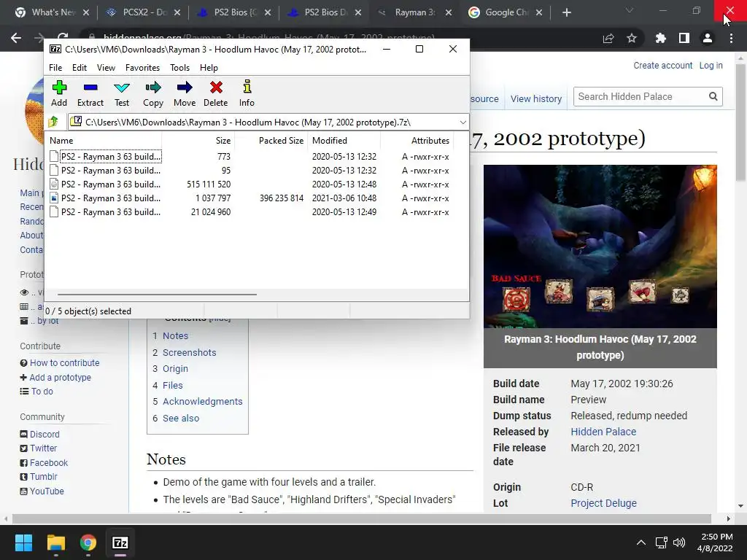The width and height of the screenshot is (747, 560).
Task: Open the tab search chevron in Chrome
Action: [630, 10]
